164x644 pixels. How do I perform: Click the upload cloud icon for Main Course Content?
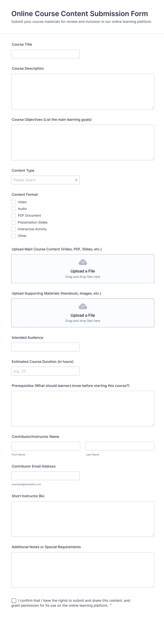tap(83, 262)
